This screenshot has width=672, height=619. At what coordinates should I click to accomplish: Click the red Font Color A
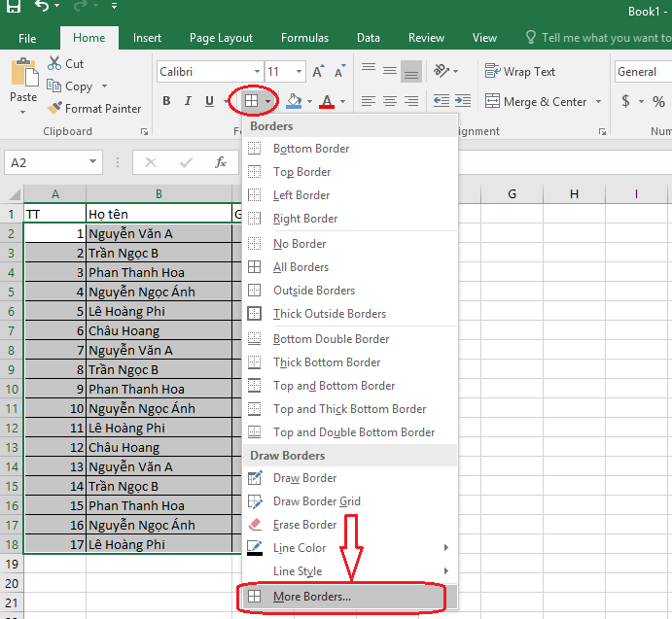[x=327, y=101]
